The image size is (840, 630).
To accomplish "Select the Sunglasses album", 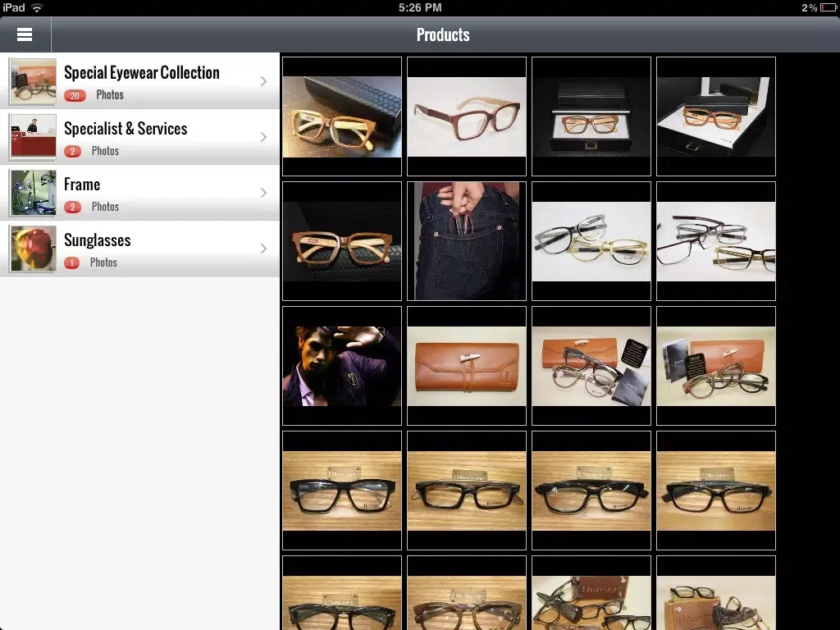I will tap(139, 248).
